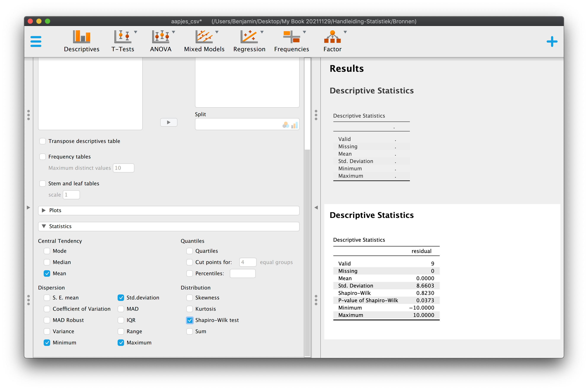This screenshot has height=390, width=588.
Task: Enable the Median checkbox
Action: click(47, 262)
